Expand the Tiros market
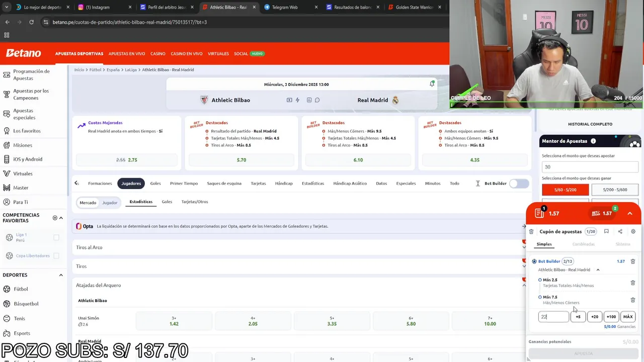Image resolution: width=644 pixels, height=362 pixels. 524,266
